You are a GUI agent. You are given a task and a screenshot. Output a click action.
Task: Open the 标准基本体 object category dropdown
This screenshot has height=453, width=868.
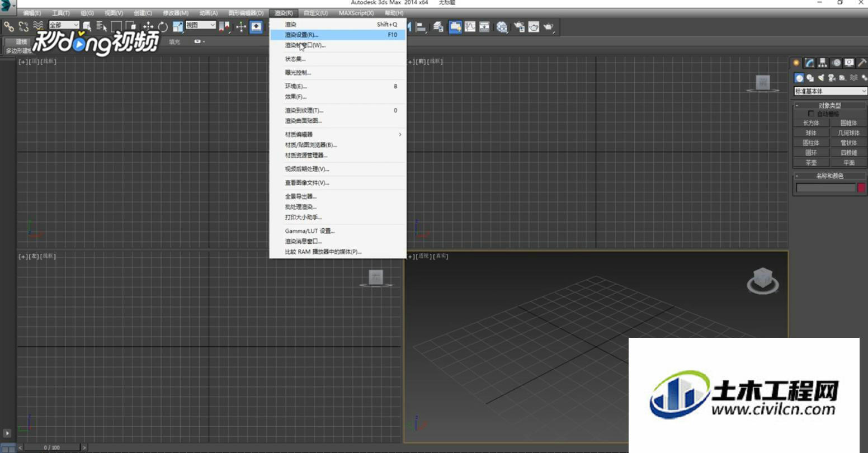(831, 91)
